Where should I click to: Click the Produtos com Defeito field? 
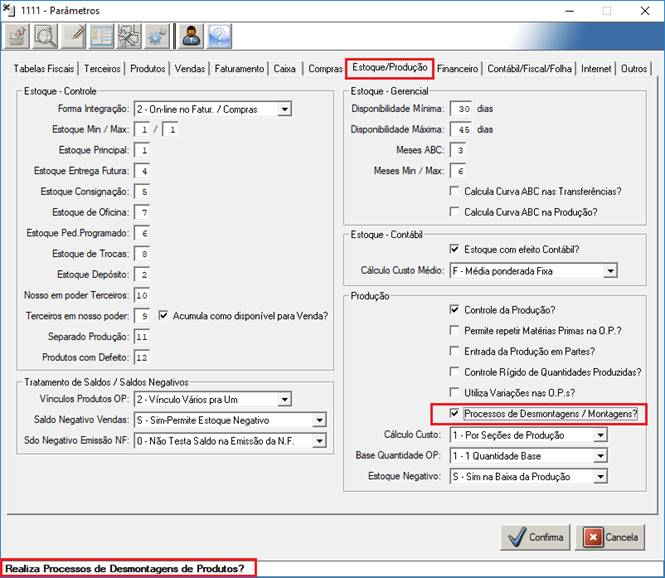(142, 357)
